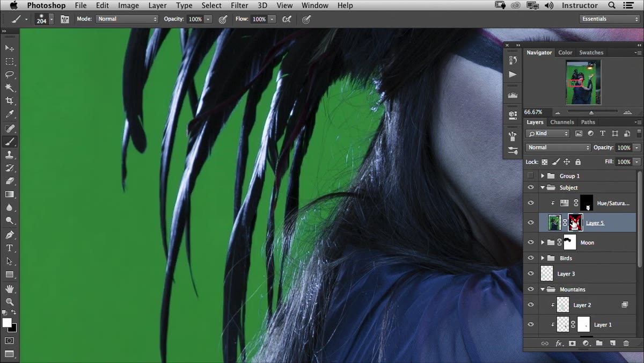Select the Dodge tool
Viewport: 644px width, 363px height.
click(10, 221)
